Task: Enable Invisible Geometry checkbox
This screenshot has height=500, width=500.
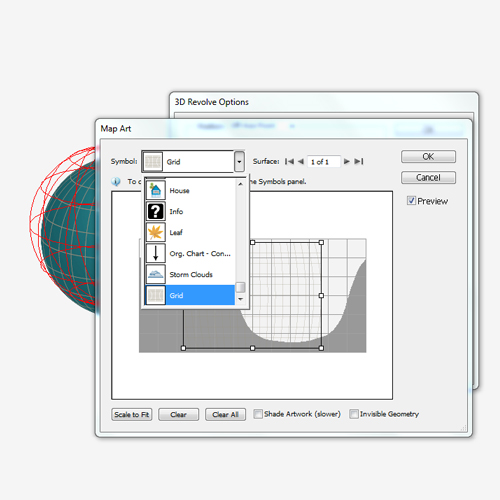Action: tap(354, 414)
